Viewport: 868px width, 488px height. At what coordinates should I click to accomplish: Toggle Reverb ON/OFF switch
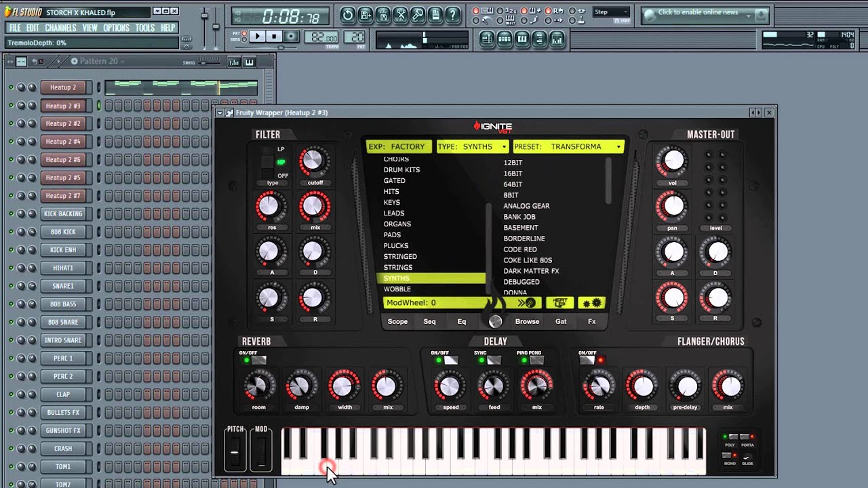click(x=259, y=360)
